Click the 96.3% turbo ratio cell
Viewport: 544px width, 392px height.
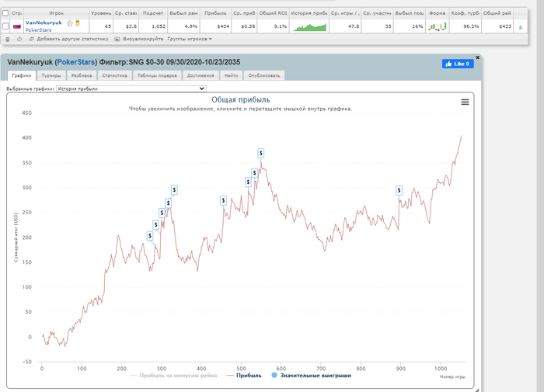[x=466, y=26]
